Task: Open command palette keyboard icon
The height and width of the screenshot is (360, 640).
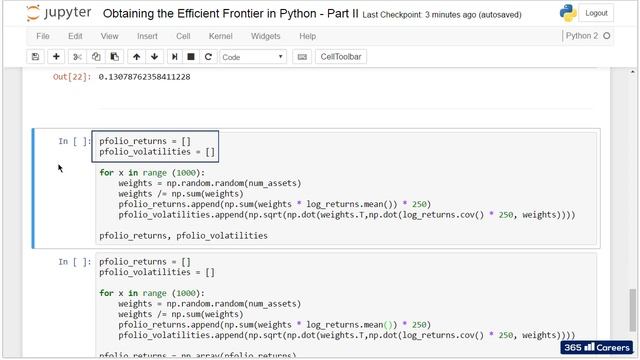Action: coord(302,57)
